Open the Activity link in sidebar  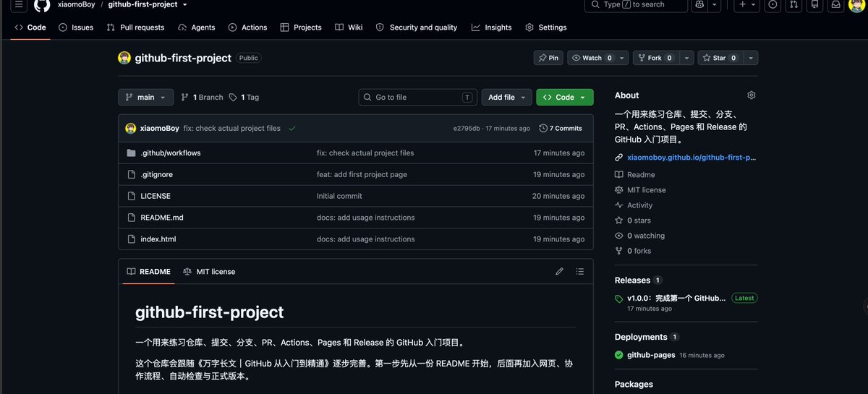(634, 205)
